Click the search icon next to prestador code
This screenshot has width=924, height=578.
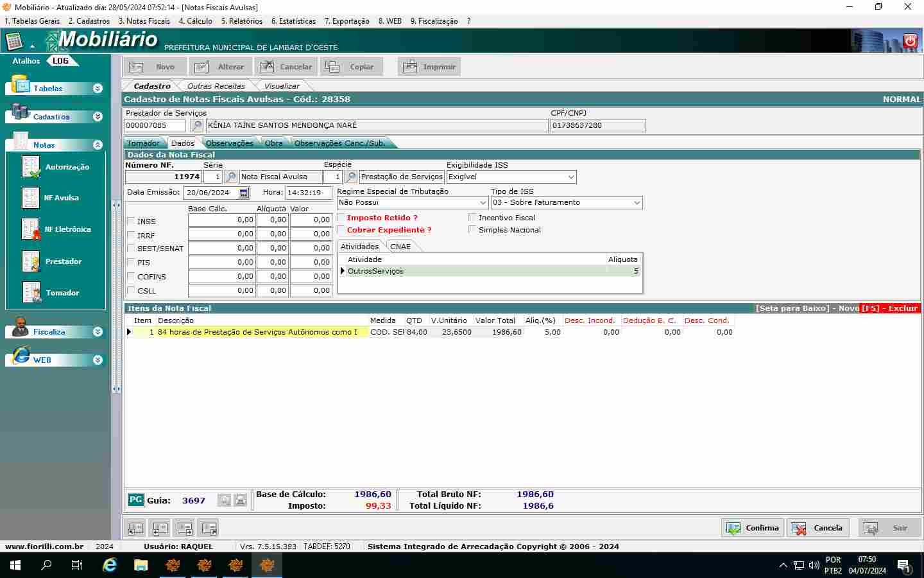[197, 126]
